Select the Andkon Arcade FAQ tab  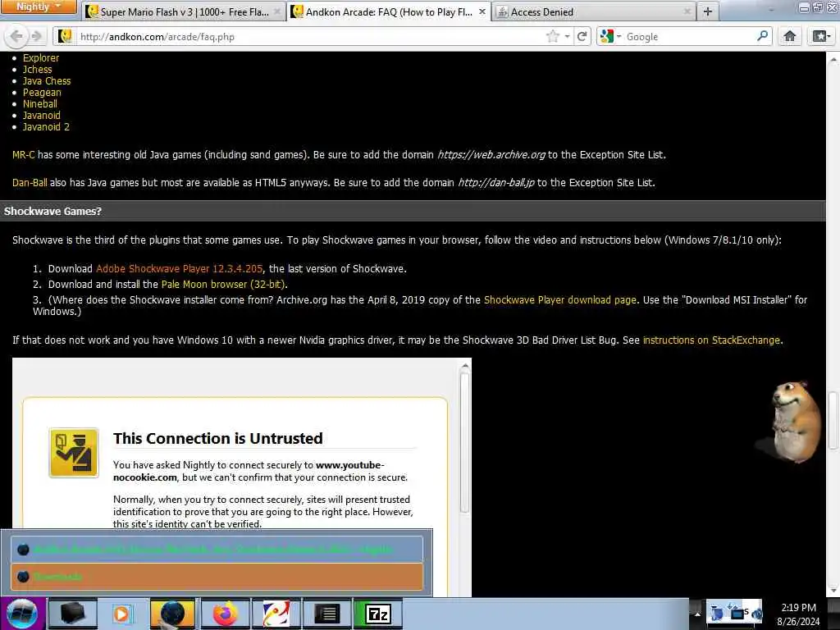tap(388, 11)
